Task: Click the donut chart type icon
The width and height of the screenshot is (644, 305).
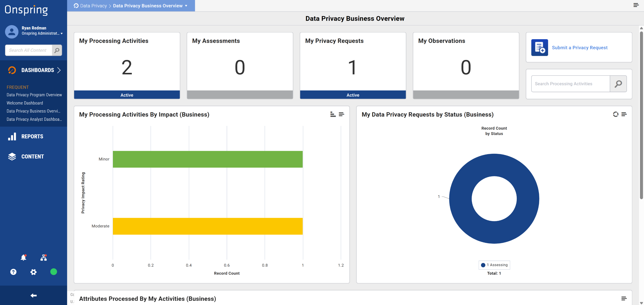Action: [615, 114]
